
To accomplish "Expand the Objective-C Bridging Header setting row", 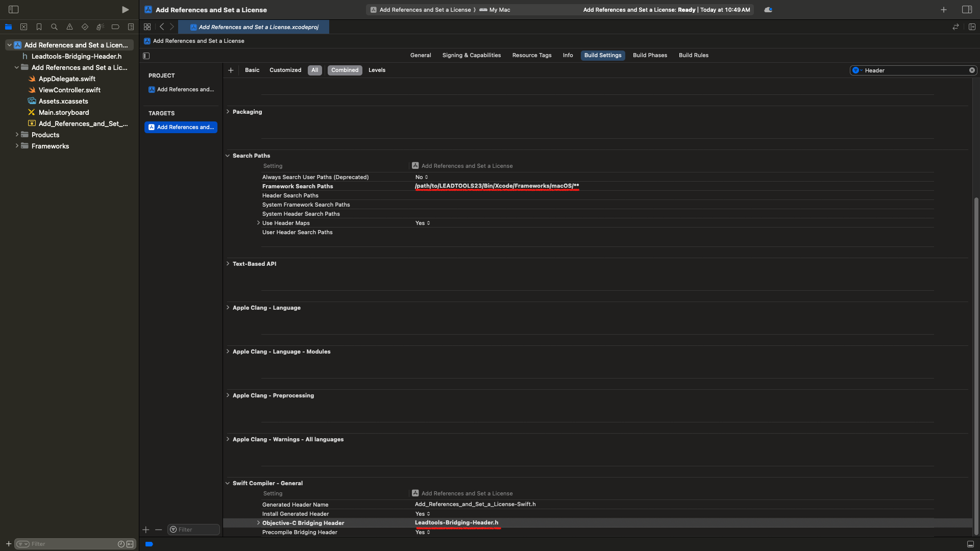I will 258,523.
